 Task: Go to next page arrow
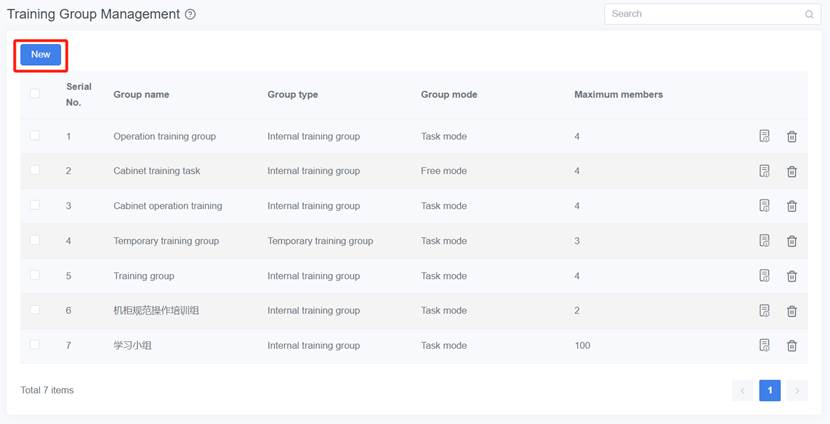[x=796, y=391]
